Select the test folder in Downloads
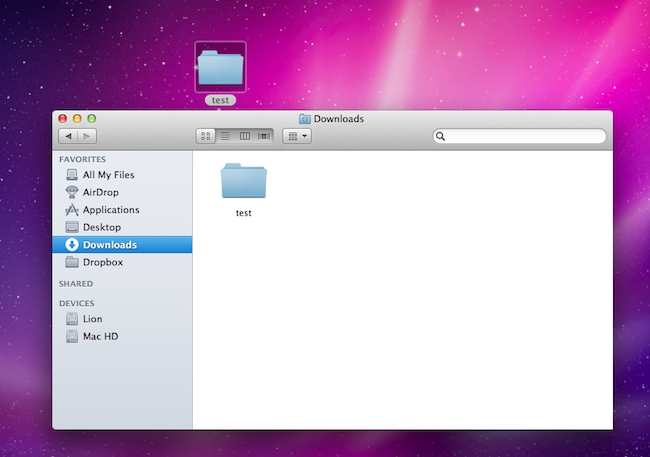 coord(243,184)
